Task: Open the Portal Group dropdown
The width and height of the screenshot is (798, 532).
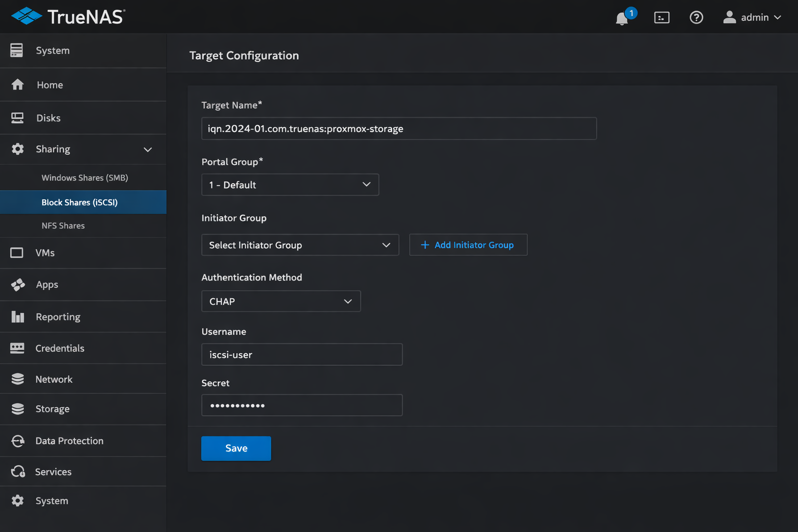Action: pyautogui.click(x=290, y=184)
